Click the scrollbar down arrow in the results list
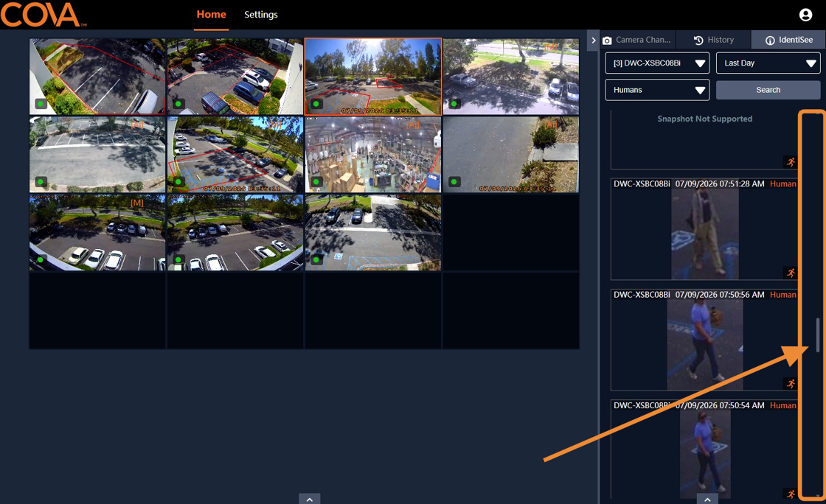Image resolution: width=826 pixels, height=504 pixels. 818,495
